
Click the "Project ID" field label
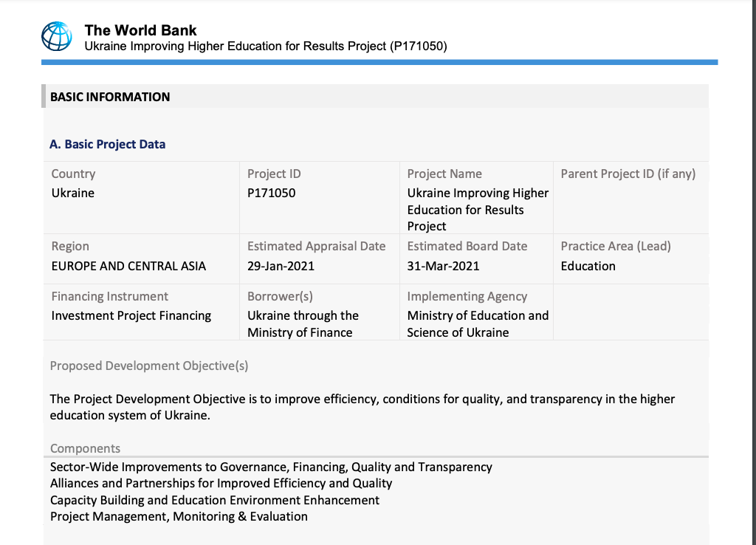click(x=274, y=174)
